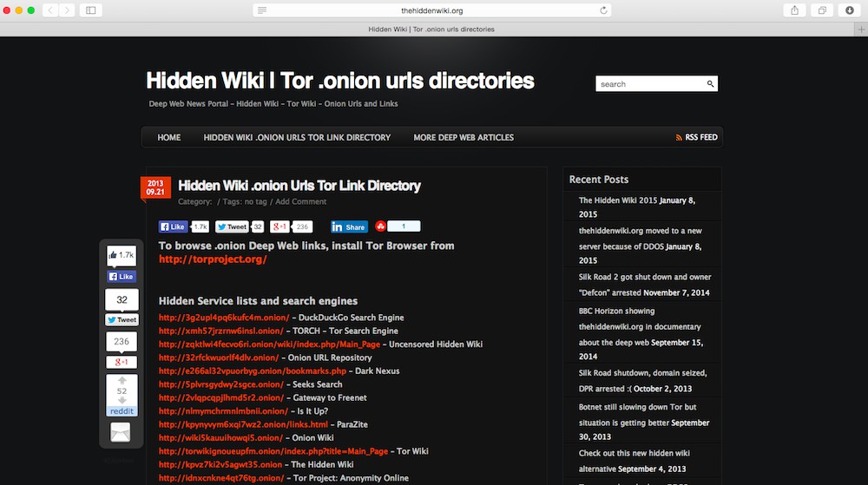Click the 236 count beside Google +1
868x485 pixels.
(302, 226)
